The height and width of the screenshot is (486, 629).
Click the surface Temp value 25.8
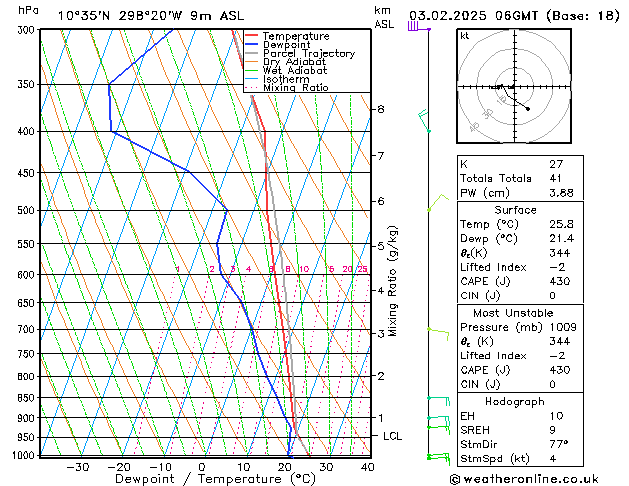561,224
